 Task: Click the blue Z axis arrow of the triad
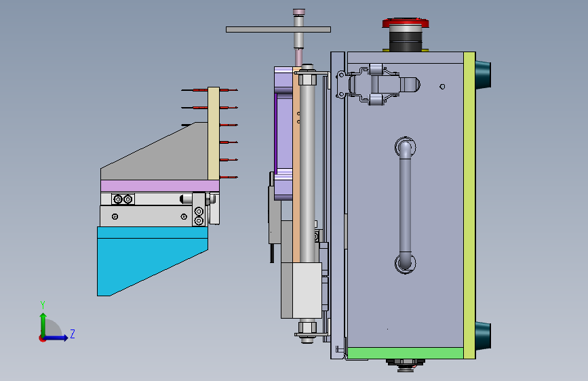pyautogui.click(x=57, y=338)
